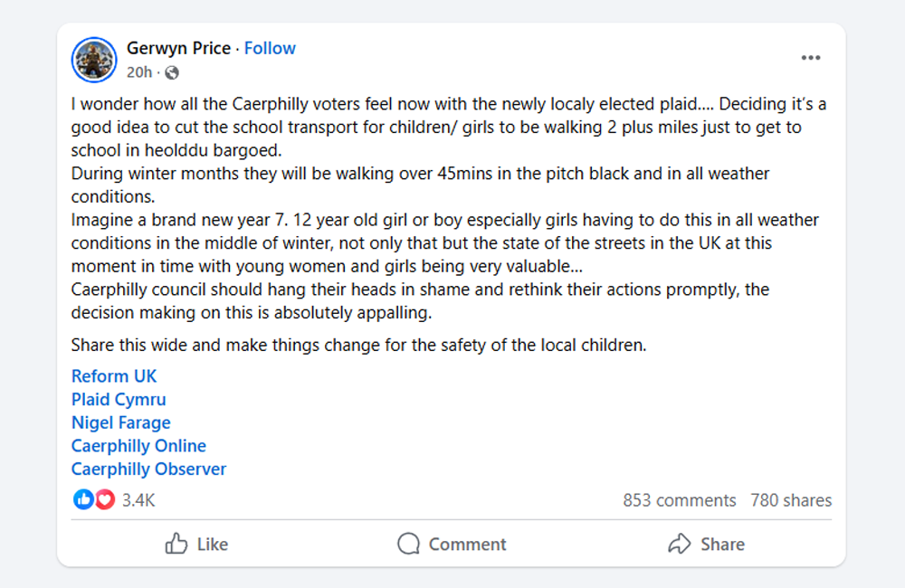
Task: Like the post with thumbs-up button
Action: pos(196,544)
